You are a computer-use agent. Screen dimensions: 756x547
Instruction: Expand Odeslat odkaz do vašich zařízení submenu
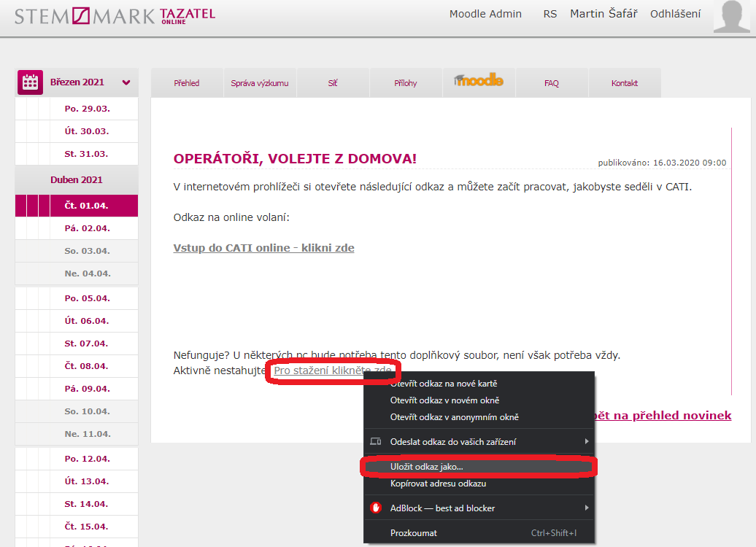[x=587, y=441]
